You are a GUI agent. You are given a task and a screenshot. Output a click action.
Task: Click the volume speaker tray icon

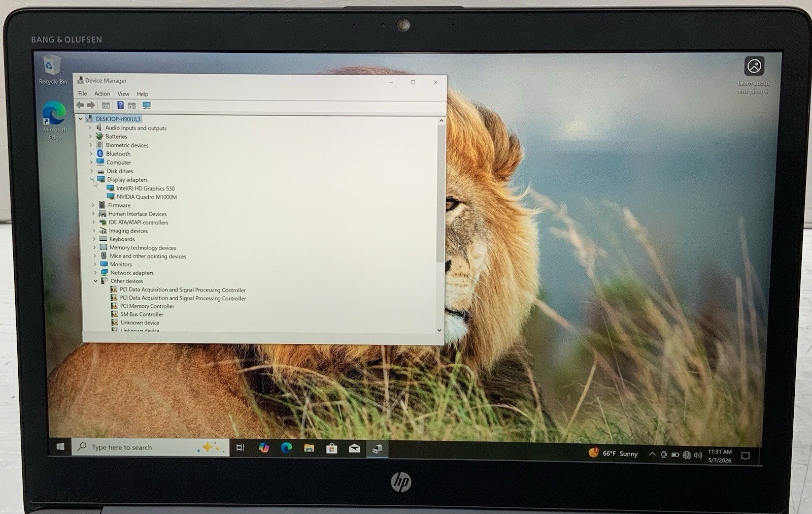698,455
